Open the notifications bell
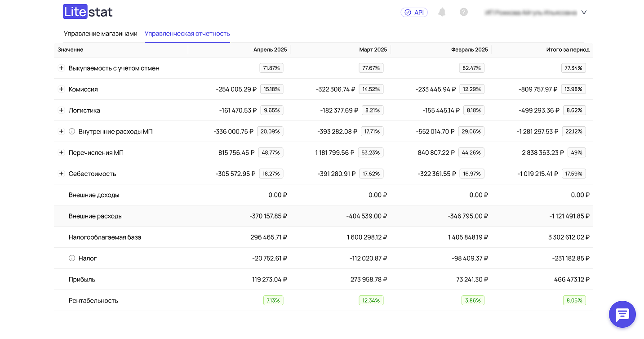The height and width of the screenshot is (339, 644). (x=442, y=12)
